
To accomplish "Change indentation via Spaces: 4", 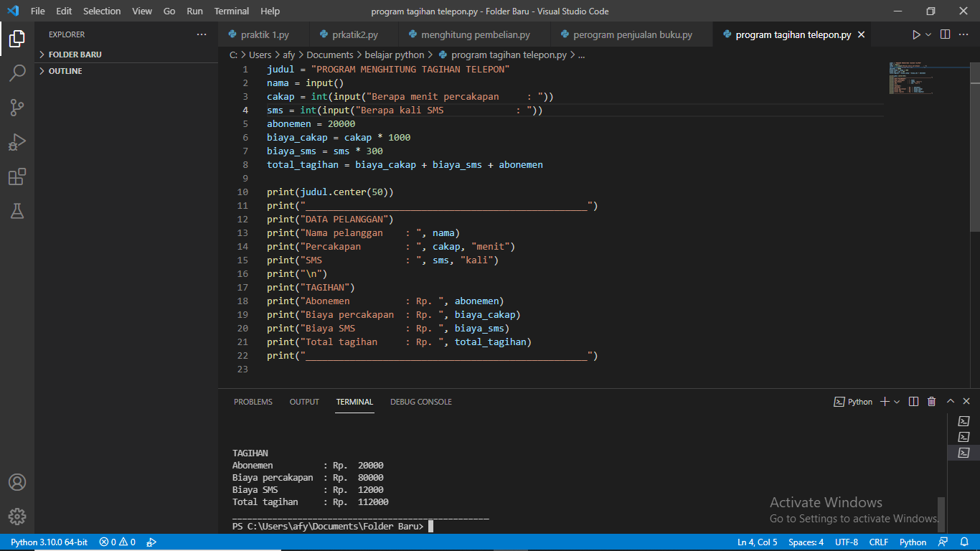I will point(806,542).
